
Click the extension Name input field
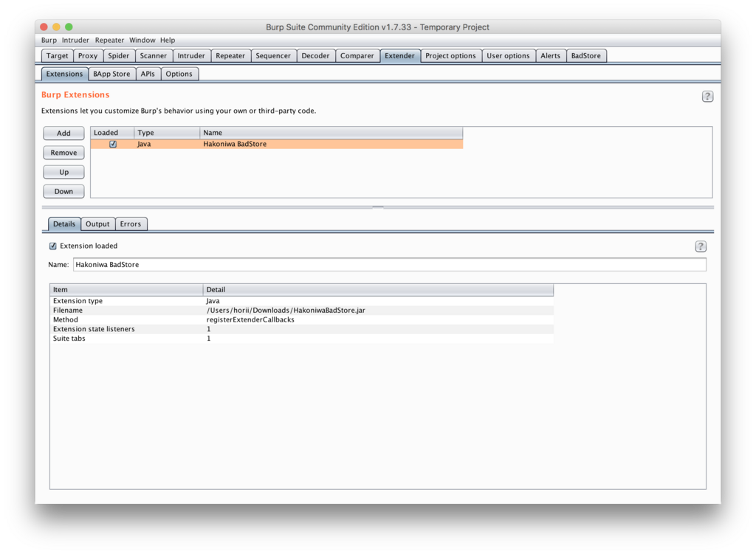point(390,265)
